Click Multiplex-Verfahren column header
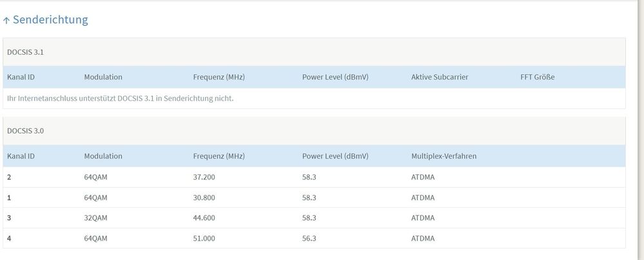This screenshot has height=260, width=644. click(x=444, y=156)
